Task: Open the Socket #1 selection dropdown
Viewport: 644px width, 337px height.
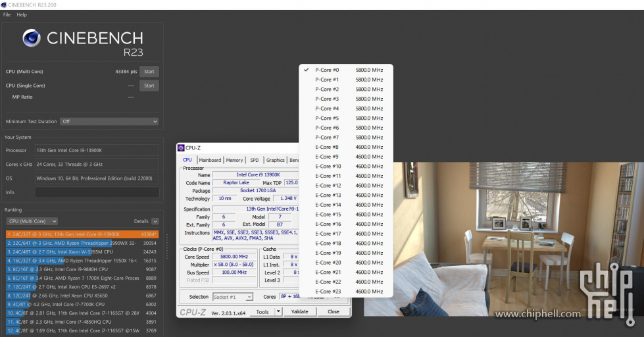Action: pyautogui.click(x=233, y=297)
